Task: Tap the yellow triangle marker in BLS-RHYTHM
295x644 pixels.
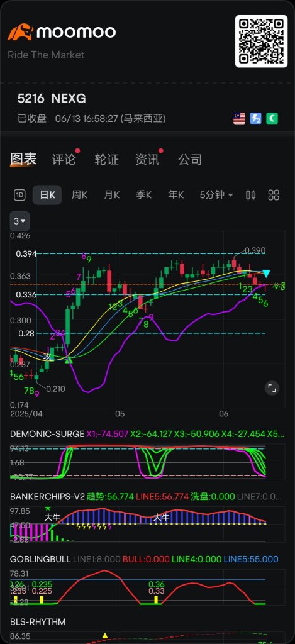Action: click(x=105, y=636)
